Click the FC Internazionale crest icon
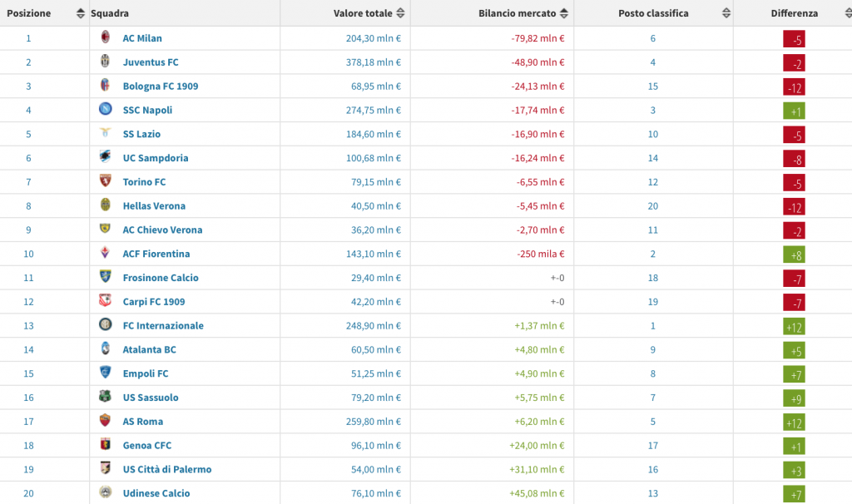 click(x=106, y=324)
